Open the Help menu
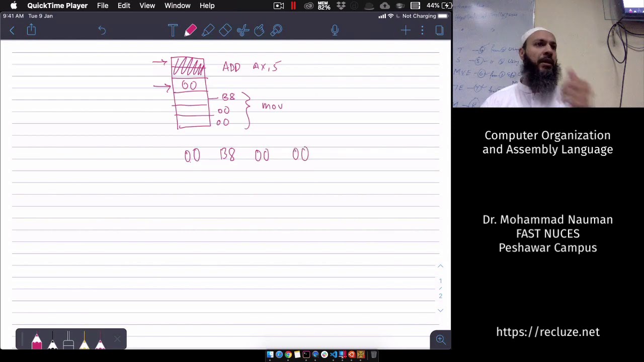644x362 pixels. point(207,6)
